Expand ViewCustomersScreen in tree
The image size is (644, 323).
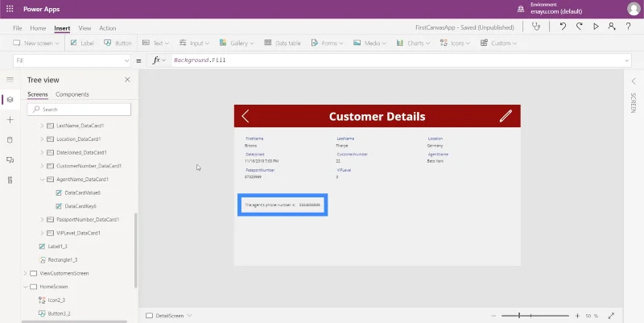coord(26,273)
